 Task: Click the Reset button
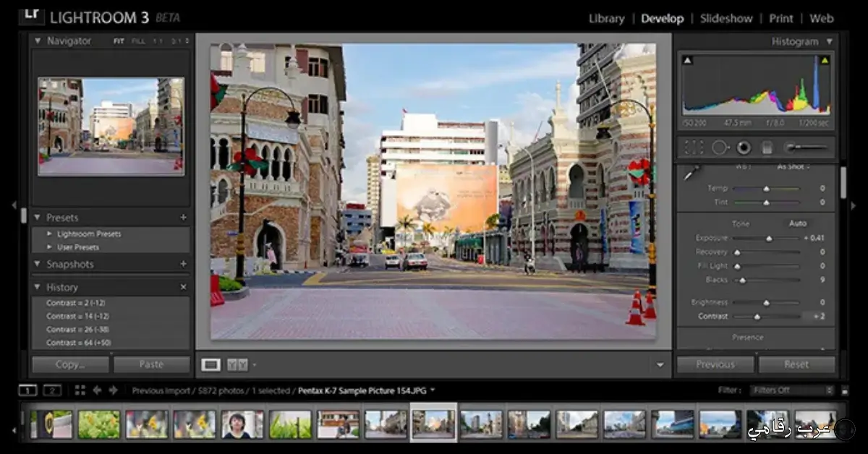pyautogui.click(x=796, y=364)
